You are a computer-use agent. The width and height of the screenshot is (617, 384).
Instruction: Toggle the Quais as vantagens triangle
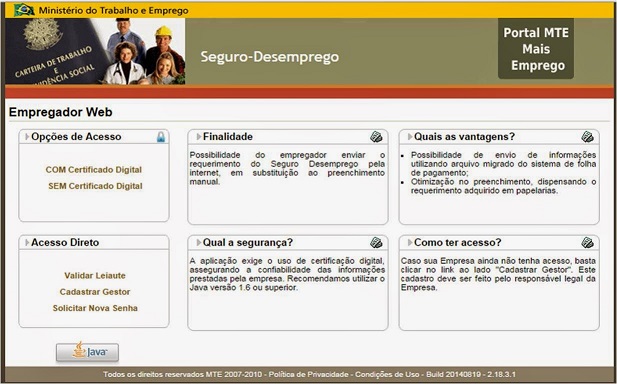(410, 137)
